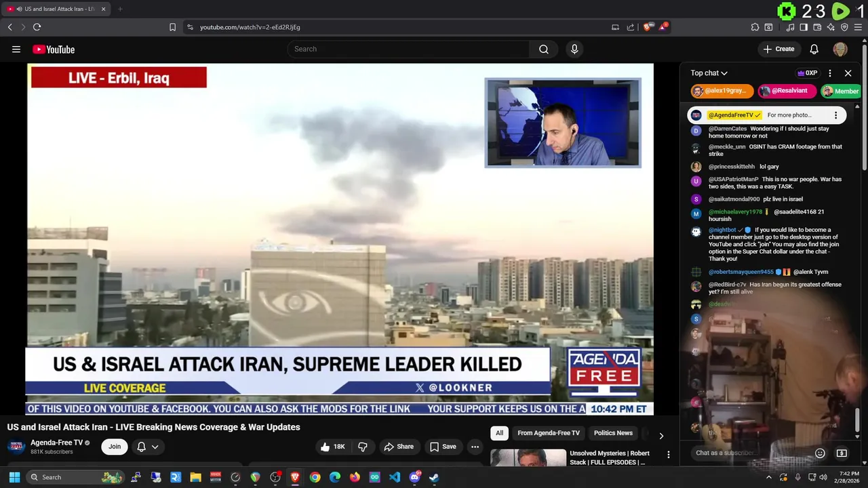Dislike the video with thumbs down
The width and height of the screenshot is (868, 488).
coord(363,447)
